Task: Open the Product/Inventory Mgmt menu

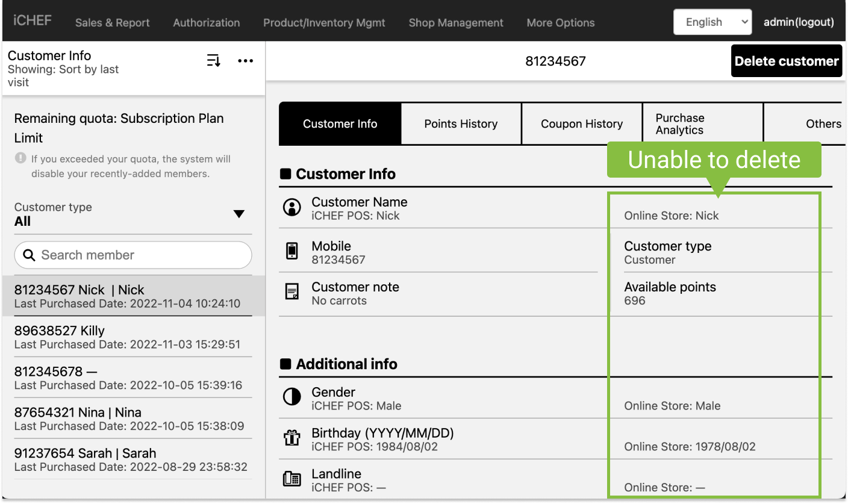Action: click(x=324, y=23)
